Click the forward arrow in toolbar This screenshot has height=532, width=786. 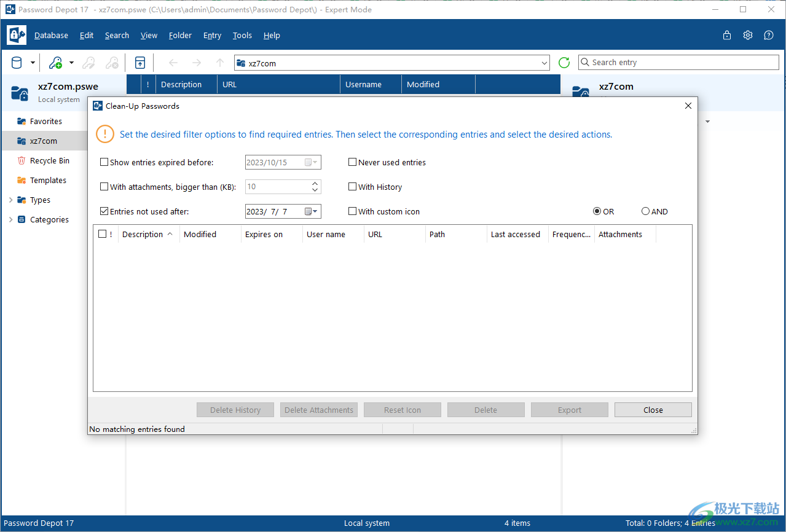tap(197, 62)
